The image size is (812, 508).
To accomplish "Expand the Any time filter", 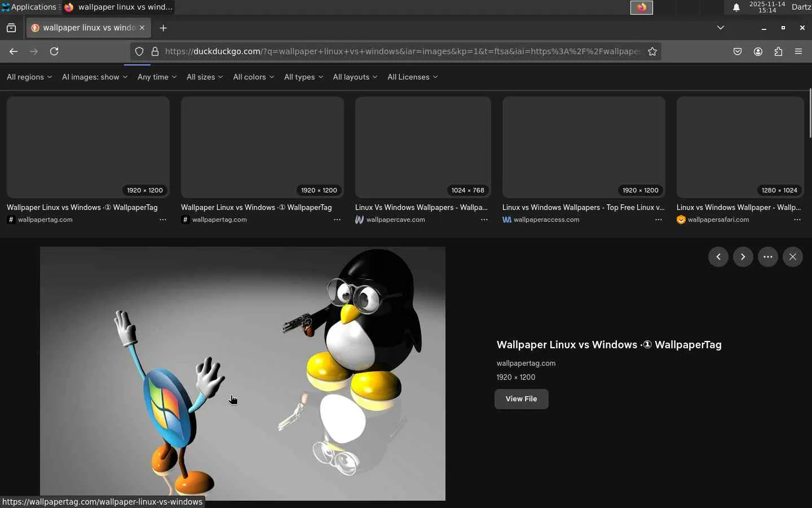I will click(x=157, y=77).
